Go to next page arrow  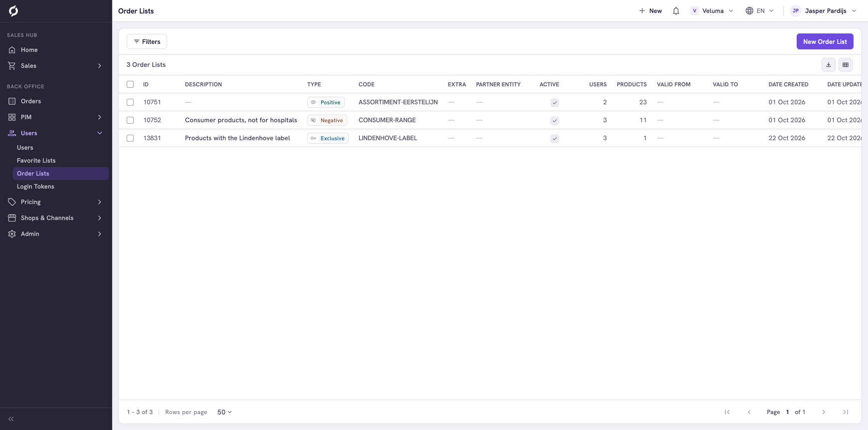(x=824, y=412)
